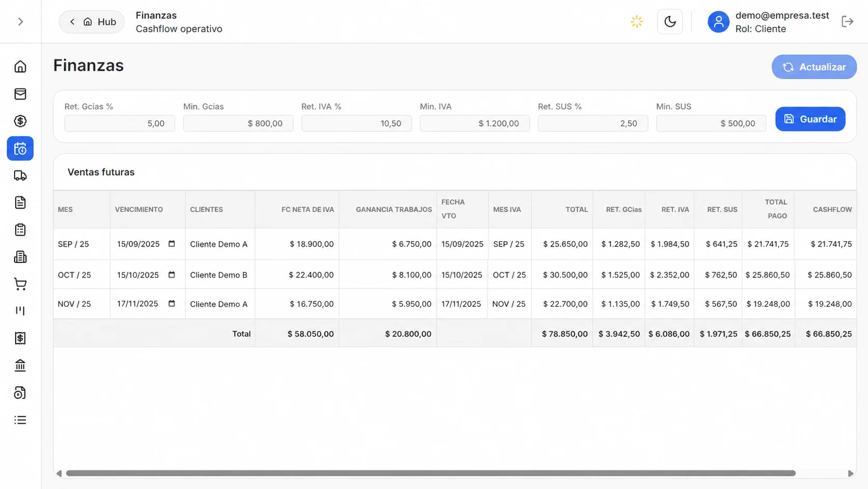Image resolution: width=868 pixels, height=489 pixels.
Task: Log out using the exit icon
Action: [847, 21]
